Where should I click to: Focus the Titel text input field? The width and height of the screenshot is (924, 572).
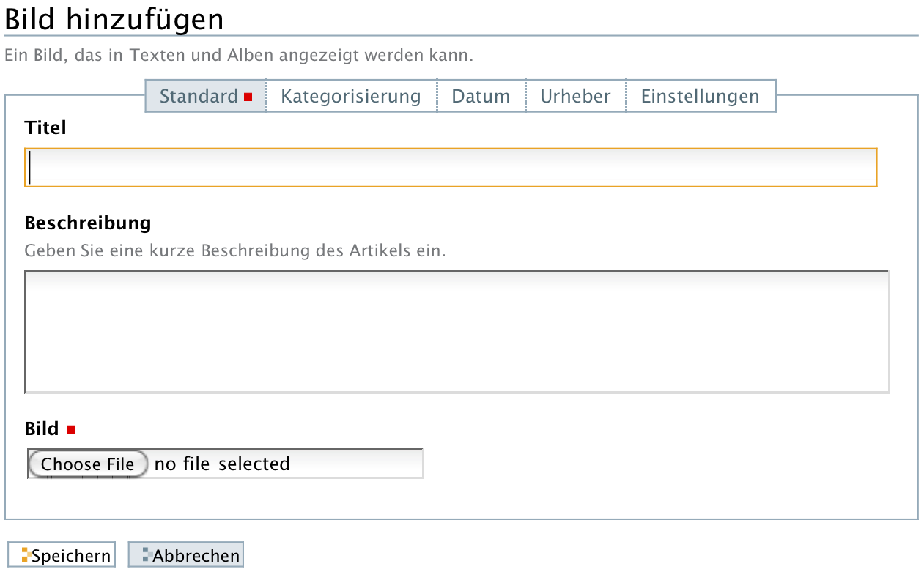(451, 168)
